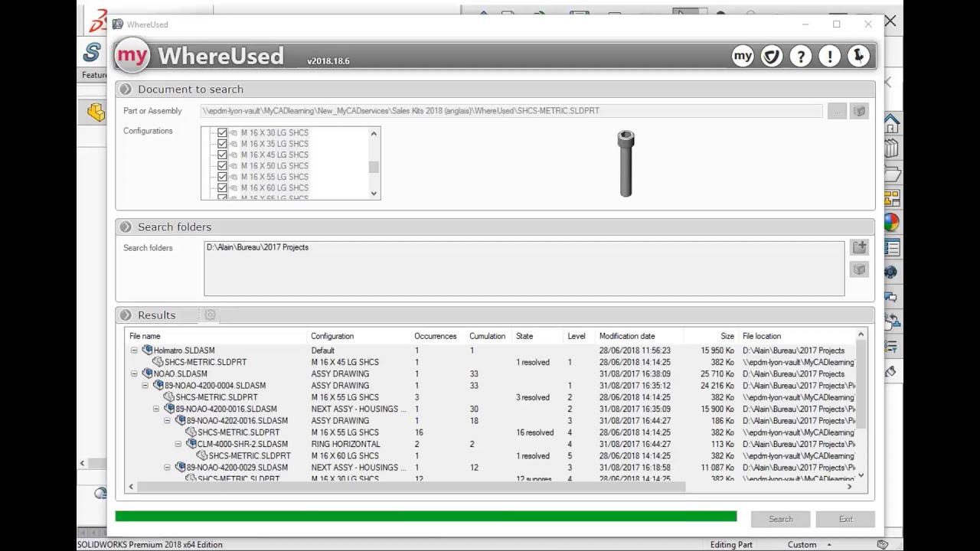
Task: Click the WhereUsed title bar app icon
Action: tap(118, 24)
